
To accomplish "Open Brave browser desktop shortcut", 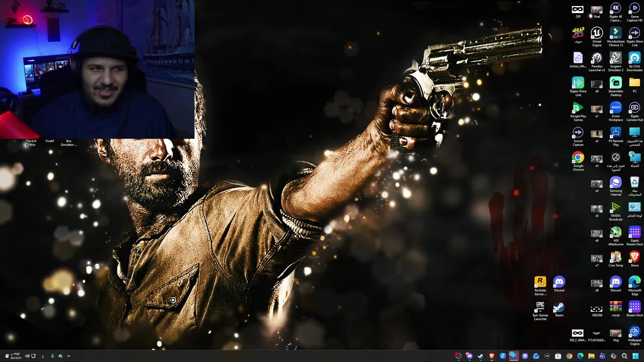I will (634, 259).
